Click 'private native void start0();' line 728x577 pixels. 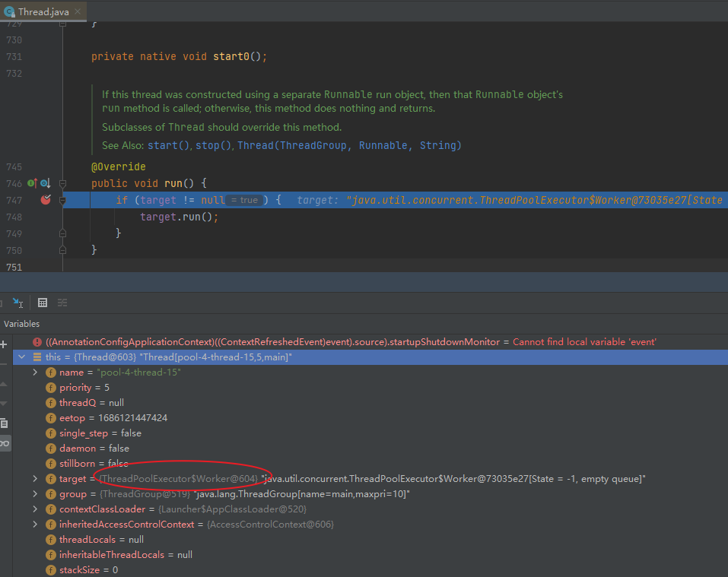180,56
